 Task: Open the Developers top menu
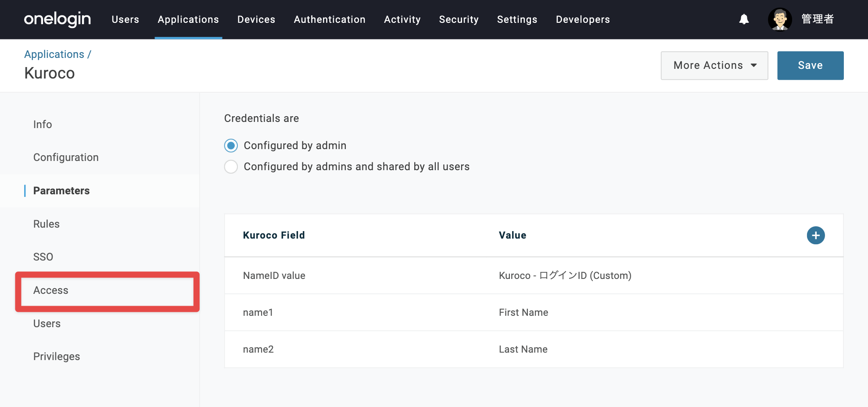pos(583,19)
